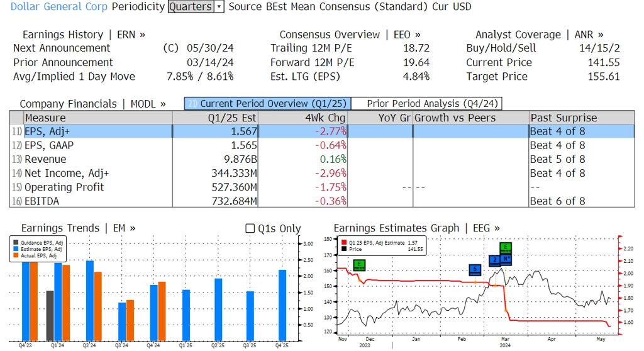The width and height of the screenshot is (644, 351).
Task: Open the Periodicity dropdown arrow
Action: (x=219, y=6)
